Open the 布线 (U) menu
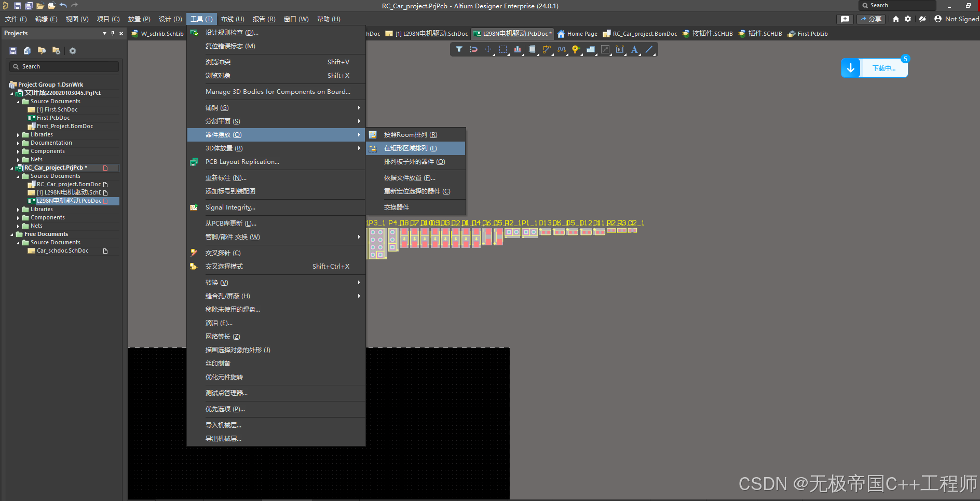Image resolution: width=980 pixels, height=501 pixels. point(232,19)
